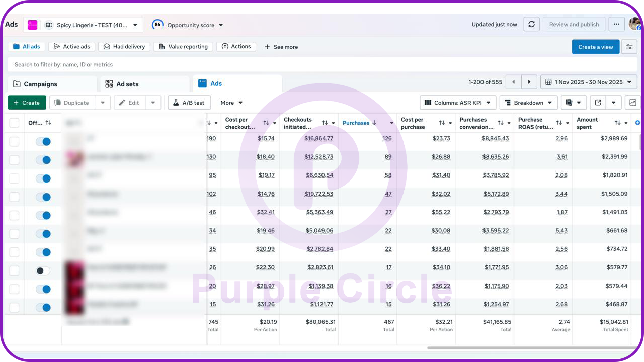Enable the ad with the off toggle
This screenshot has width=644, height=362.
[43, 270]
